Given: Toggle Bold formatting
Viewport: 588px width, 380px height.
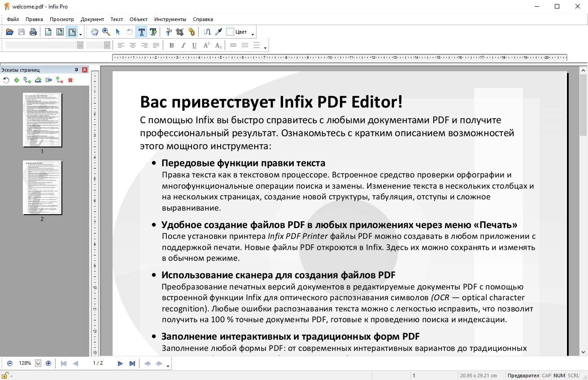Looking at the screenshot, I should click(x=171, y=45).
